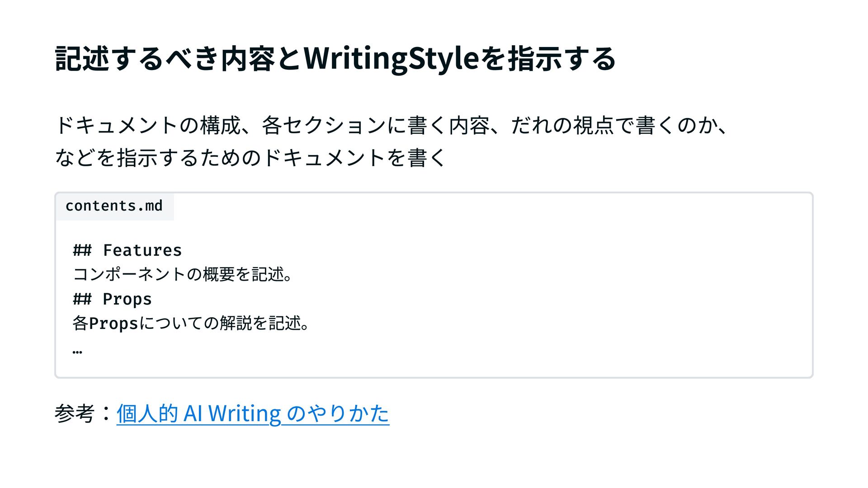Click the hash marks before Features
Viewport: 868px width, 488px height.
point(82,250)
